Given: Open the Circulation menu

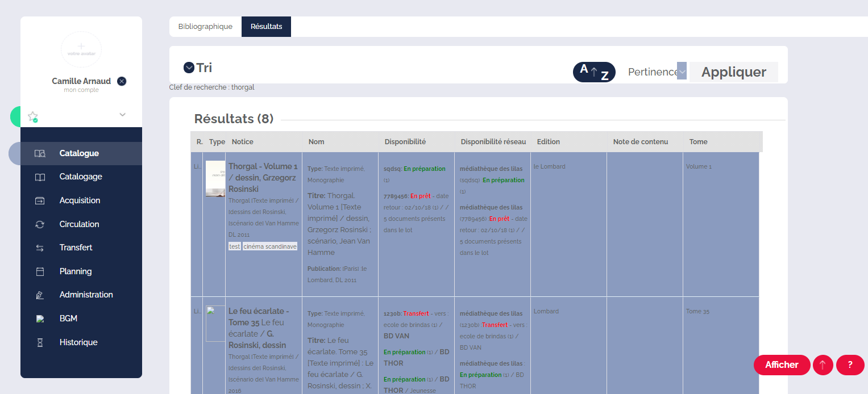Looking at the screenshot, I should [79, 224].
